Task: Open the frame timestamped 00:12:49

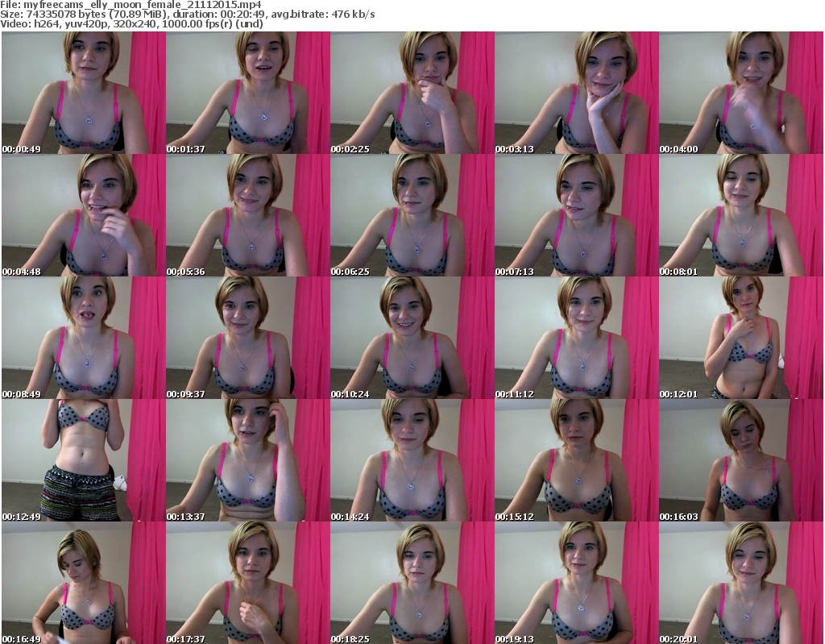Action: coord(83,460)
